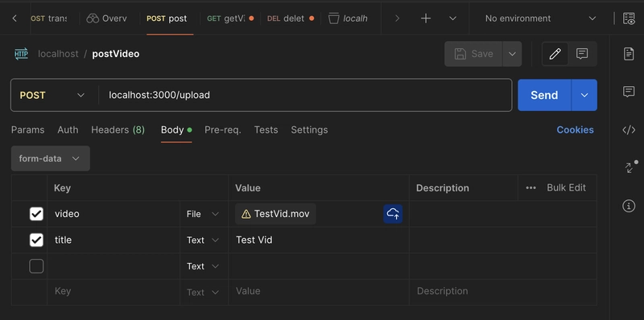Click the Description cell of video row
Image resolution: width=644 pixels, height=320 pixels.
[x=503, y=214]
